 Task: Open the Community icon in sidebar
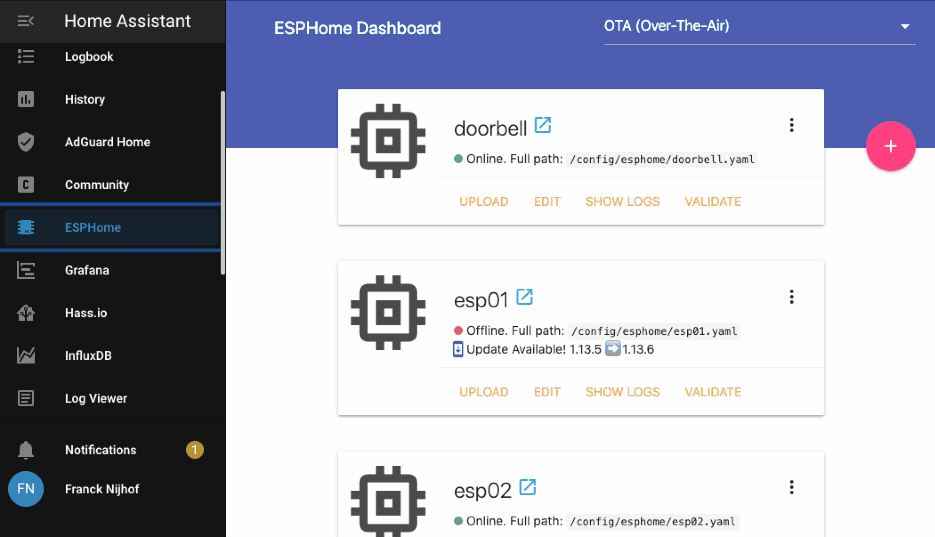click(x=26, y=185)
